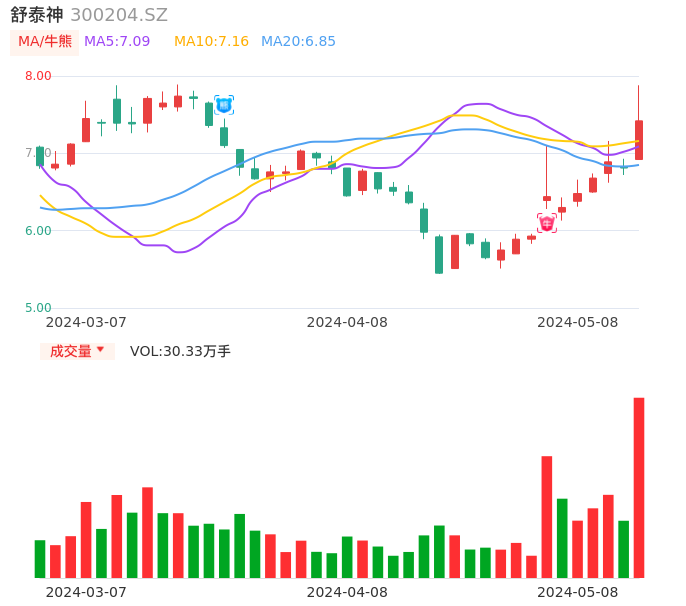Screen dimensions: 686x606
Task: Click the last red candlestick on chart
Action: pos(639,140)
